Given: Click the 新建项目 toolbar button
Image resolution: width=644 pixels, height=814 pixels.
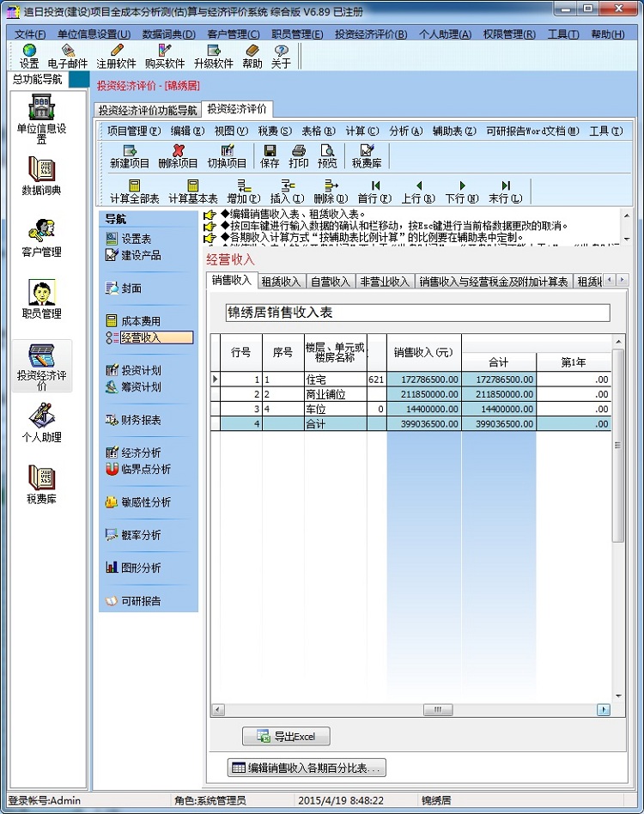Looking at the screenshot, I should click(x=130, y=156).
